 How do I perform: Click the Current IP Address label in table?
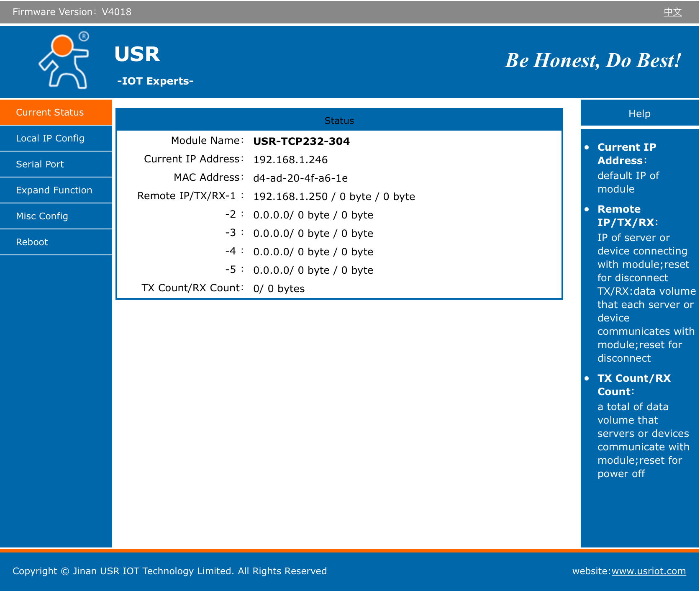(194, 159)
